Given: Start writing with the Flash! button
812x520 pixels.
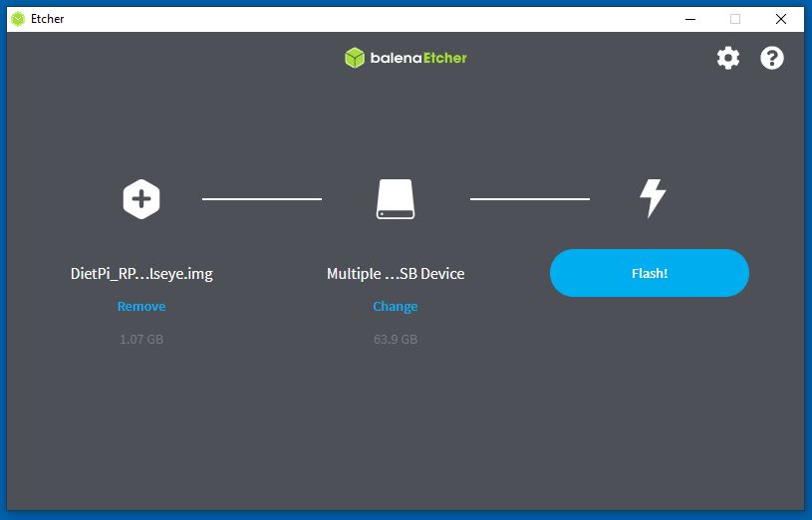Looking at the screenshot, I should 650,273.
